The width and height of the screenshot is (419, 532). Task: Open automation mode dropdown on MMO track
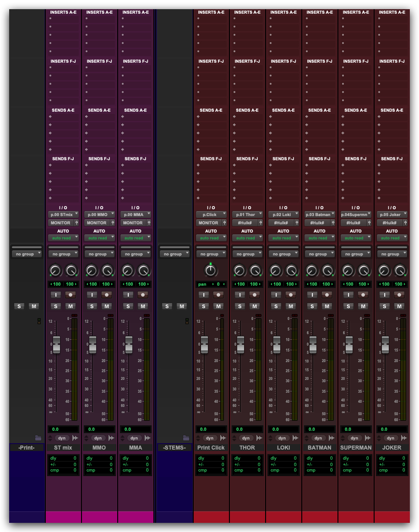pos(99,238)
